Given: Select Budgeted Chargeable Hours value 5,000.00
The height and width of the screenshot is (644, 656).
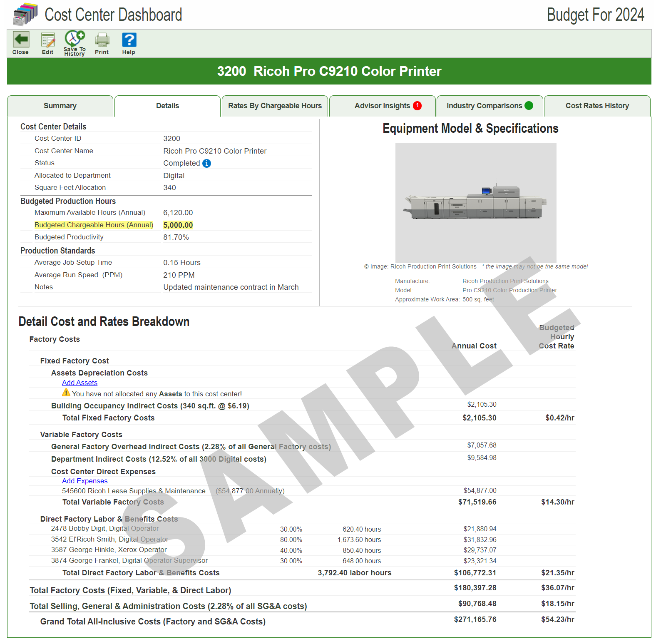Looking at the screenshot, I should coord(178,225).
